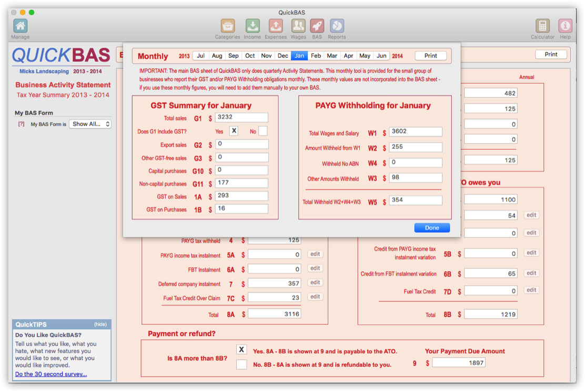Go to Expenses via toolbar icon

[276, 26]
